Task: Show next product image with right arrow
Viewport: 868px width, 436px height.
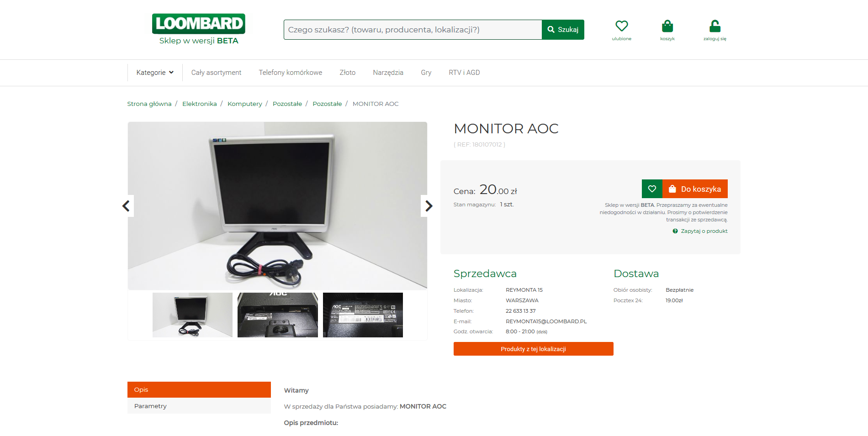Action: [428, 206]
